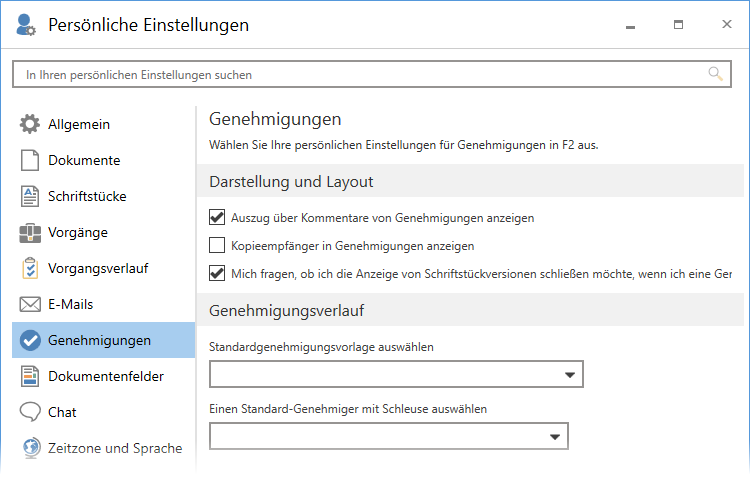Click the Chat speech bubble icon
The height and width of the screenshot is (485, 750).
coord(30,412)
